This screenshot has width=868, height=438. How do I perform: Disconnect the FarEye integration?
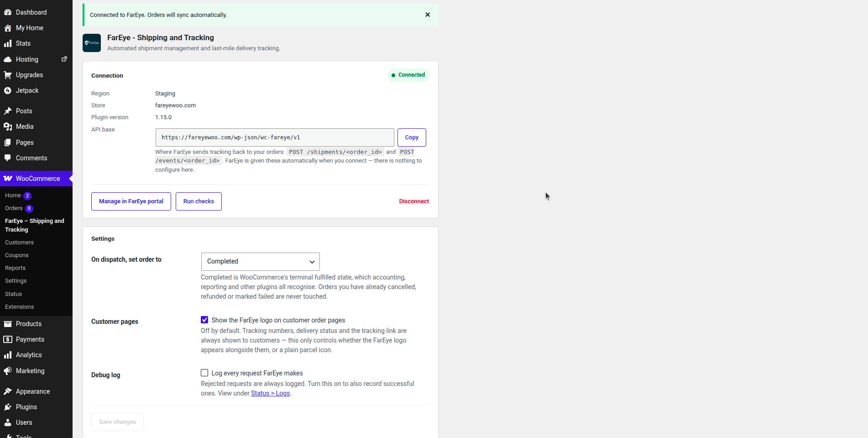414,201
